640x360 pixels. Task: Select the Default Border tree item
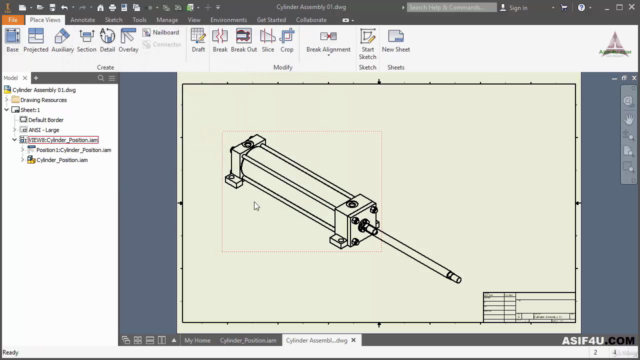[x=46, y=120]
